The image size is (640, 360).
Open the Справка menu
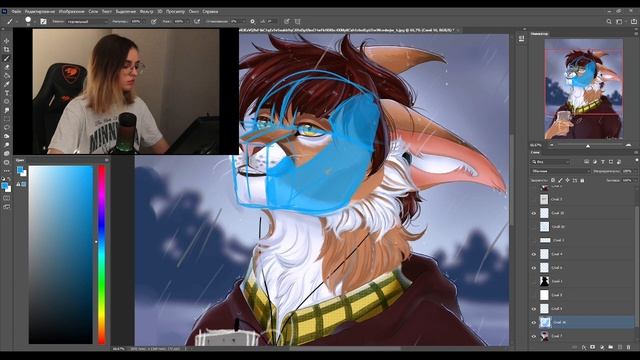tap(210, 11)
